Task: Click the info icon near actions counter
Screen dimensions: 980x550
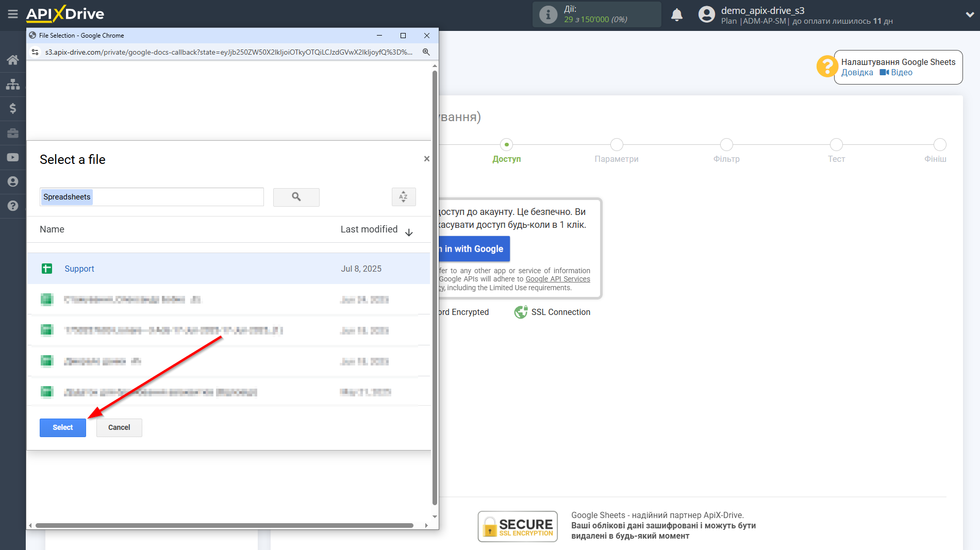Action: (548, 14)
